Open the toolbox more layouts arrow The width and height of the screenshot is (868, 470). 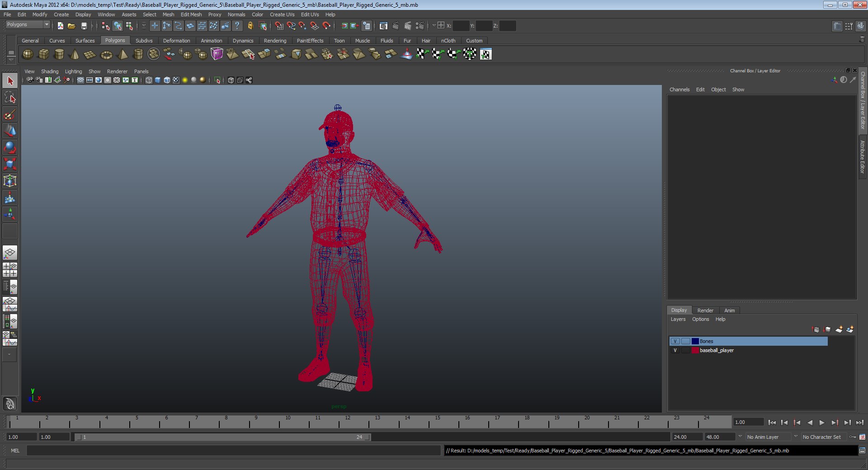(x=9, y=355)
